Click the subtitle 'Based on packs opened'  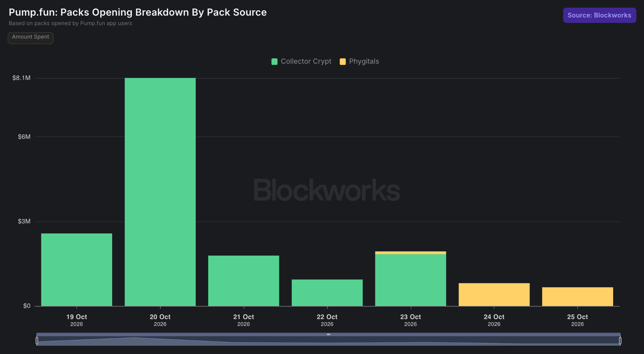tap(70, 23)
